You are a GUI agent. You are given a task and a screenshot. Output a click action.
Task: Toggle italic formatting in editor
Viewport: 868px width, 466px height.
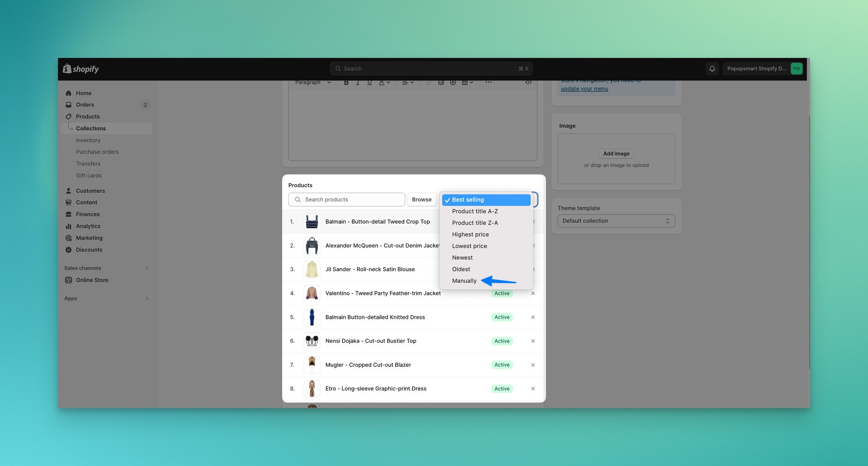(x=358, y=83)
